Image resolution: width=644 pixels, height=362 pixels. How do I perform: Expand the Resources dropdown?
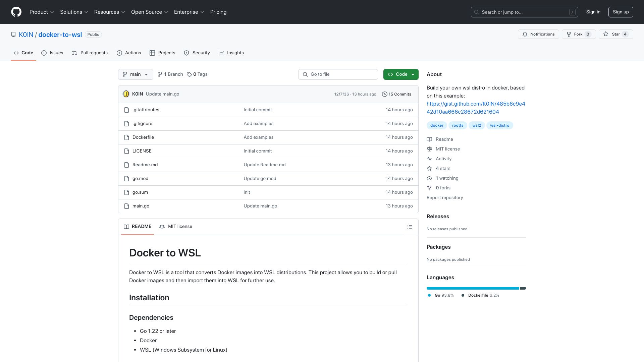(x=110, y=12)
